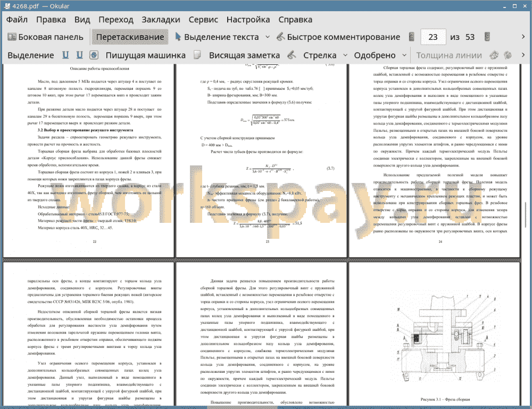This screenshot has width=532, height=409.
Task: Click the Okular app icon in title bar
Action: [7, 6]
